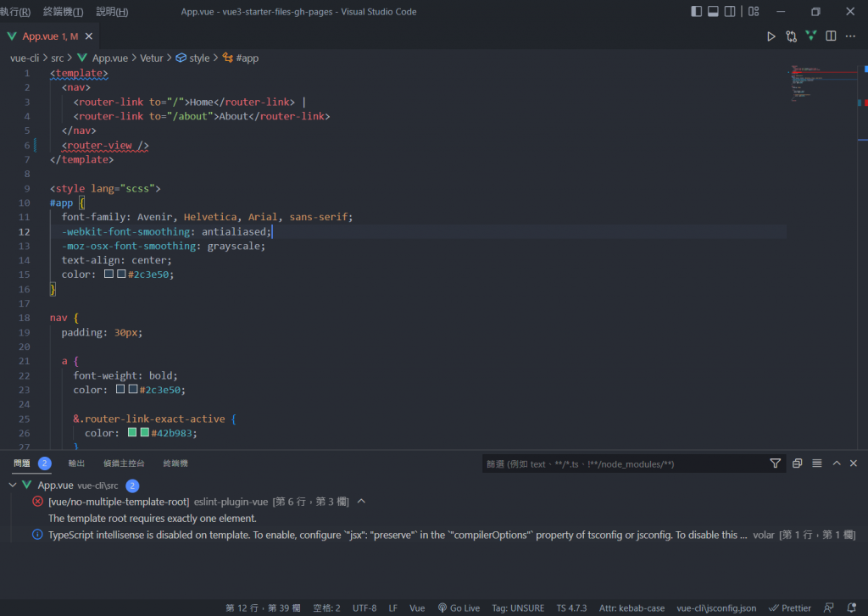The width and height of the screenshot is (868, 616).
Task: Click vue-cli in the breadcrumb
Action: tap(25, 58)
